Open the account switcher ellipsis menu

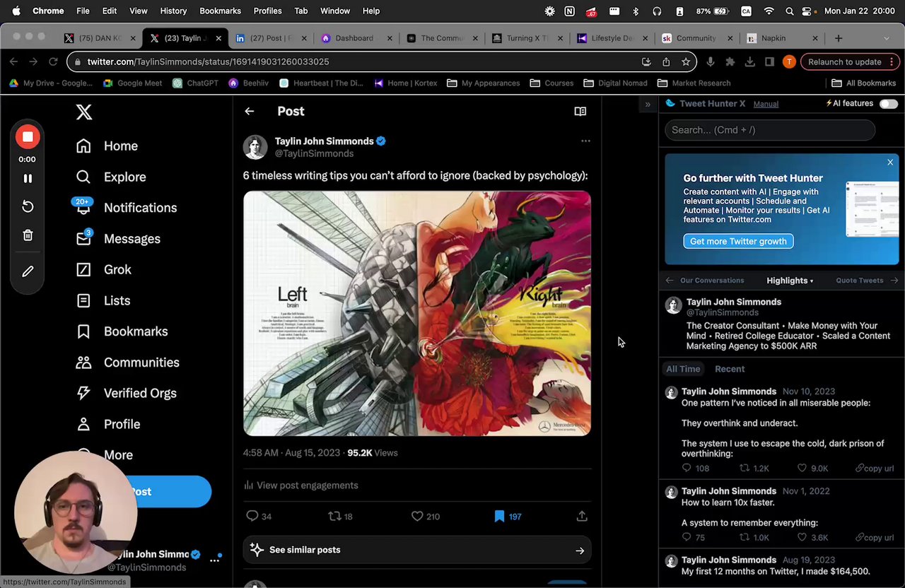click(x=214, y=561)
